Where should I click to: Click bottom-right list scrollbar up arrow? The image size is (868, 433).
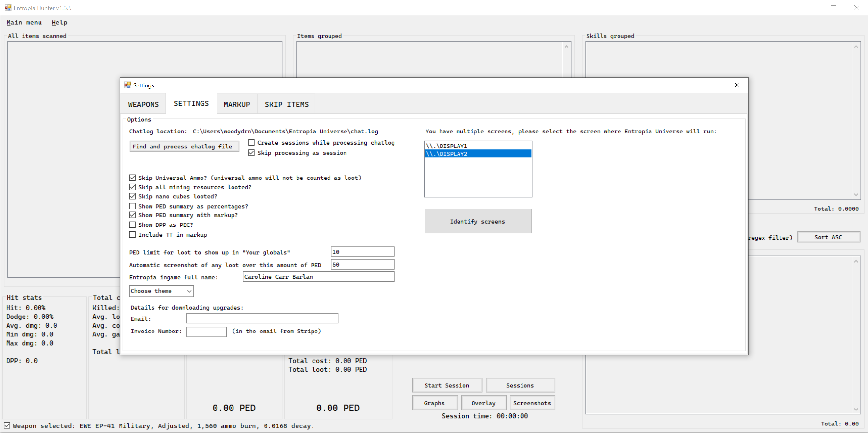[856, 261]
